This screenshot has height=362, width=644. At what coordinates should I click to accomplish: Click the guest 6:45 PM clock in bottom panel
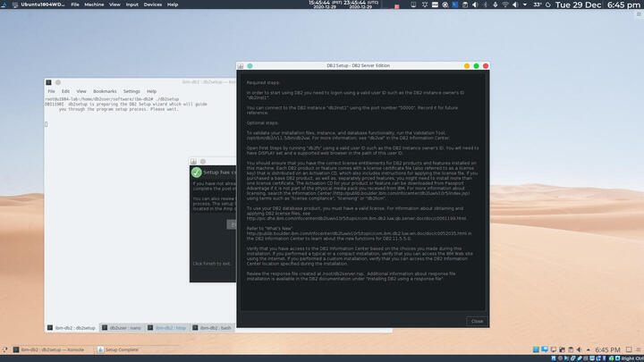[607, 349]
